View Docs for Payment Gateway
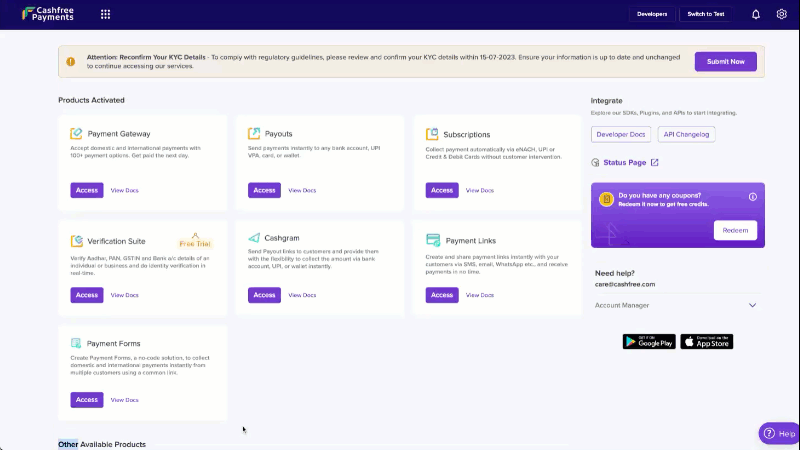 tap(124, 190)
